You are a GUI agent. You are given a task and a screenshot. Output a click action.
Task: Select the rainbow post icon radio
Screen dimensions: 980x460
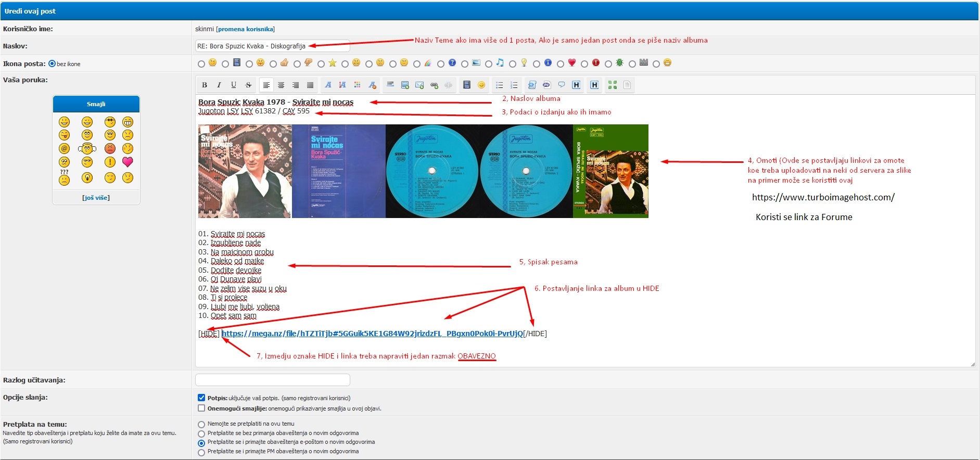coord(417,64)
